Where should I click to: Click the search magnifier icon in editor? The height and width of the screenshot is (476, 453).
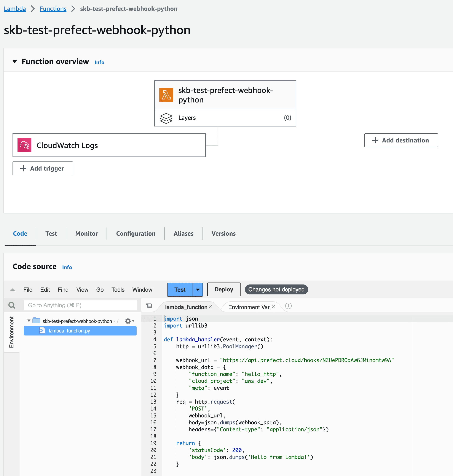tap(12, 305)
